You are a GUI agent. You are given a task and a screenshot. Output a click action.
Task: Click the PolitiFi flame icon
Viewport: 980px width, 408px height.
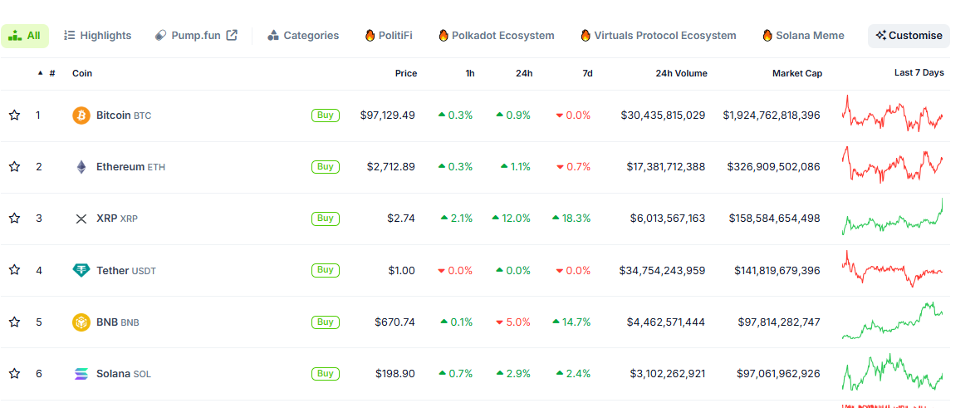click(x=370, y=36)
